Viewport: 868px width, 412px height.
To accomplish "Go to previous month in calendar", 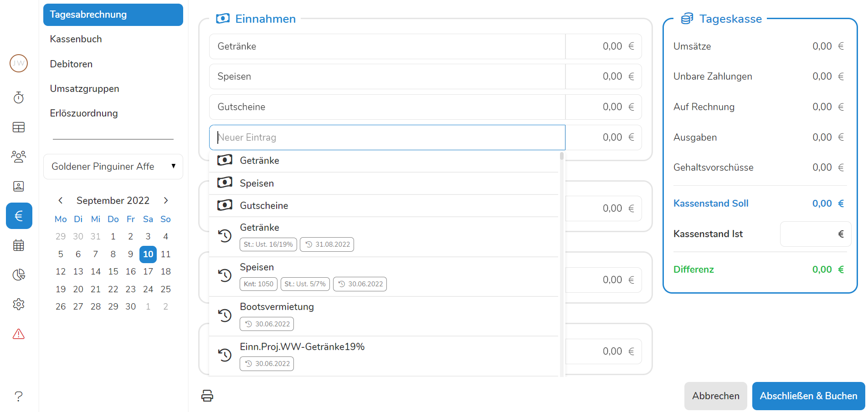I will coord(61,200).
